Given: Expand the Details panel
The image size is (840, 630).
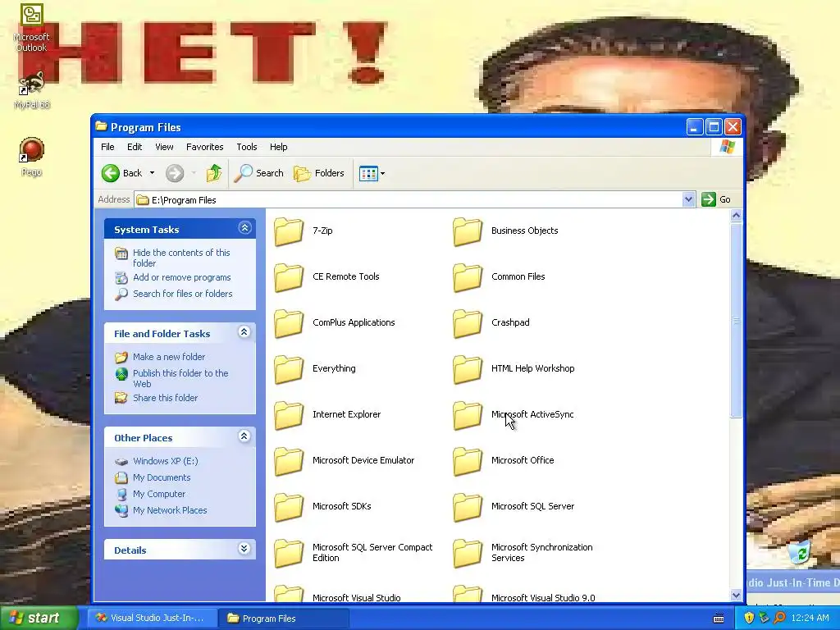Looking at the screenshot, I should point(244,549).
